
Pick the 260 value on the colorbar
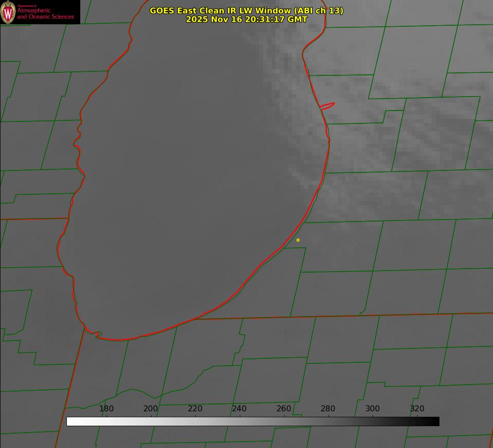point(284,408)
